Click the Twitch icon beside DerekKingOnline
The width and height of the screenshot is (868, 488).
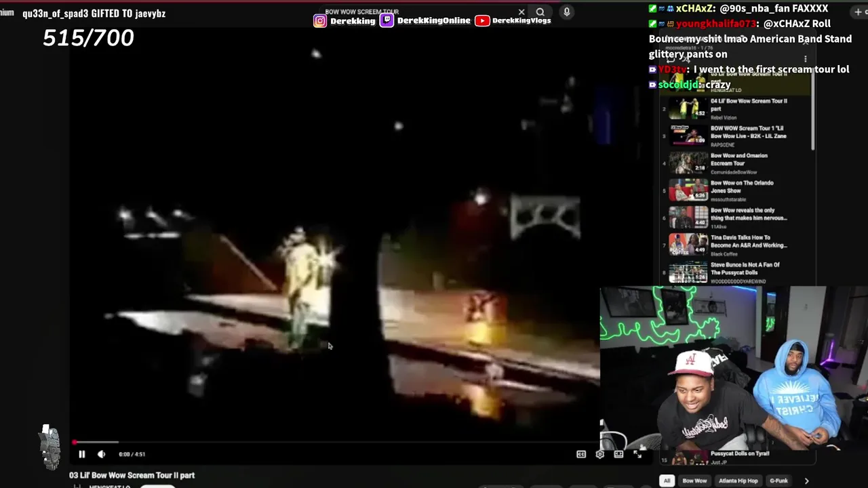(387, 20)
